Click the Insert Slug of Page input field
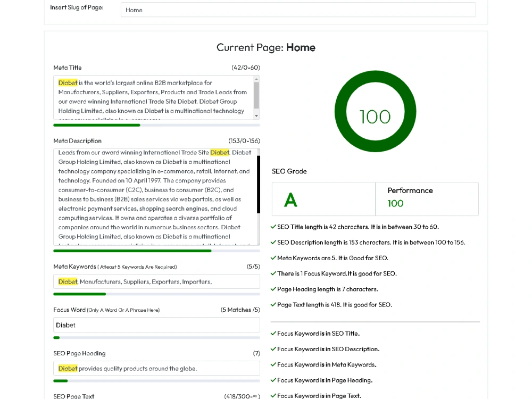The height and width of the screenshot is (399, 532). tap(298, 10)
